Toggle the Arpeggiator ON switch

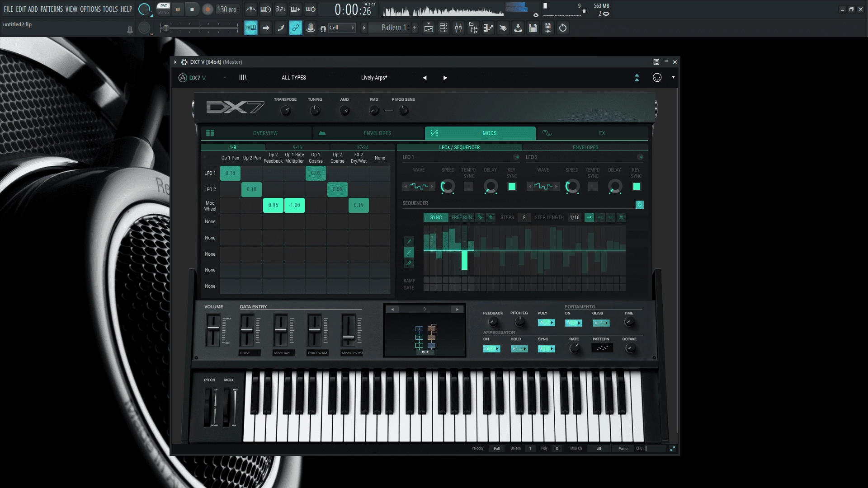[x=491, y=349]
